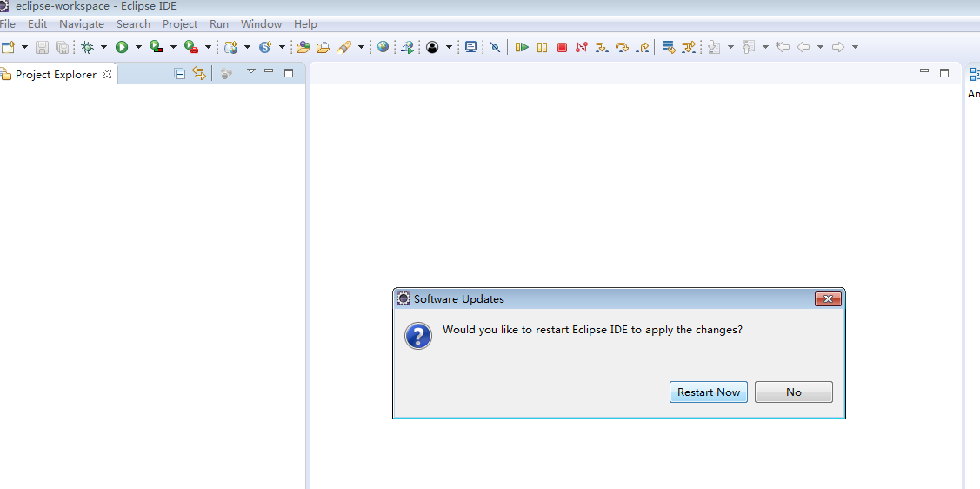Click the Coverage launch icon
Viewport: 980px width, 489px height.
click(157, 47)
